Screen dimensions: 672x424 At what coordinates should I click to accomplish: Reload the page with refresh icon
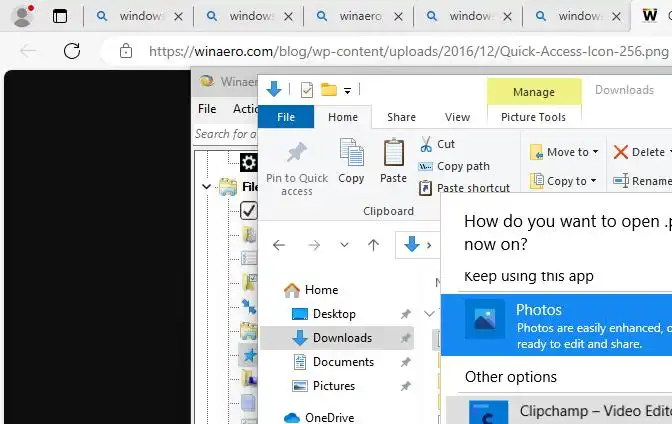pyautogui.click(x=72, y=51)
